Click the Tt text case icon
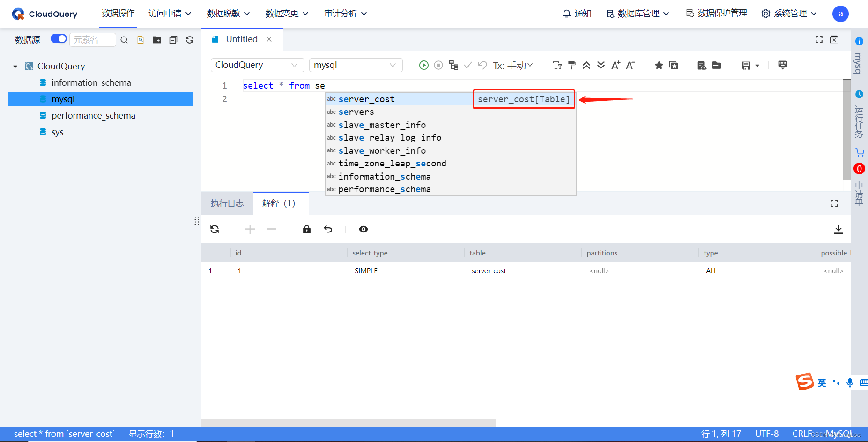Image resolution: width=868 pixels, height=442 pixels. pos(557,65)
